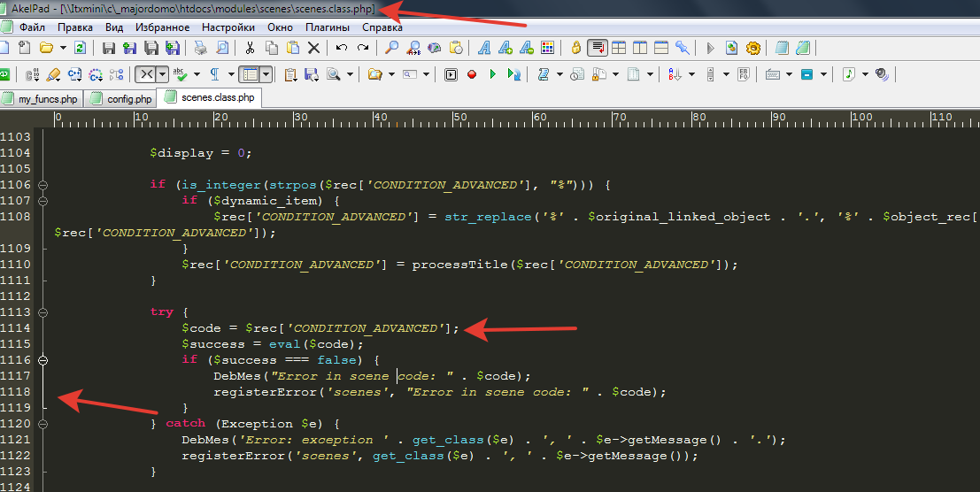980x492 pixels.
Task: Click the Find magnifier icon
Action: 391,48
